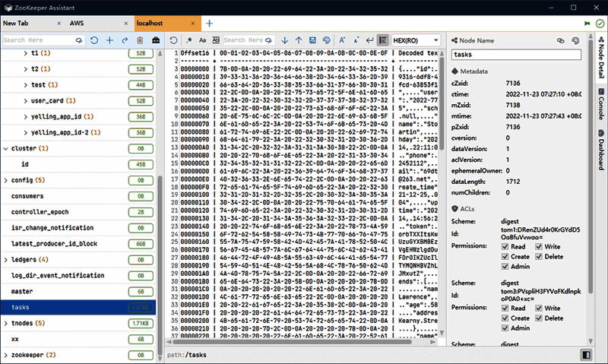The image size is (608, 364).
Task: Toggle whole-word match search icon
Action: (216, 40)
